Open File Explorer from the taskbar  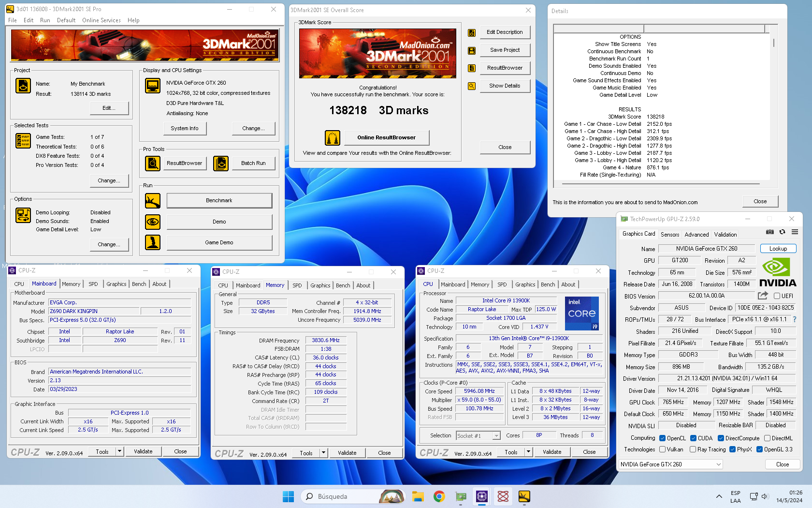click(418, 496)
